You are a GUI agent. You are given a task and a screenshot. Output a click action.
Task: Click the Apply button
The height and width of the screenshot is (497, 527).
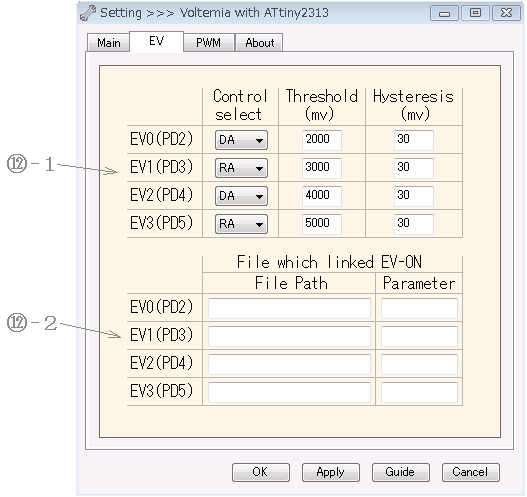click(x=331, y=472)
